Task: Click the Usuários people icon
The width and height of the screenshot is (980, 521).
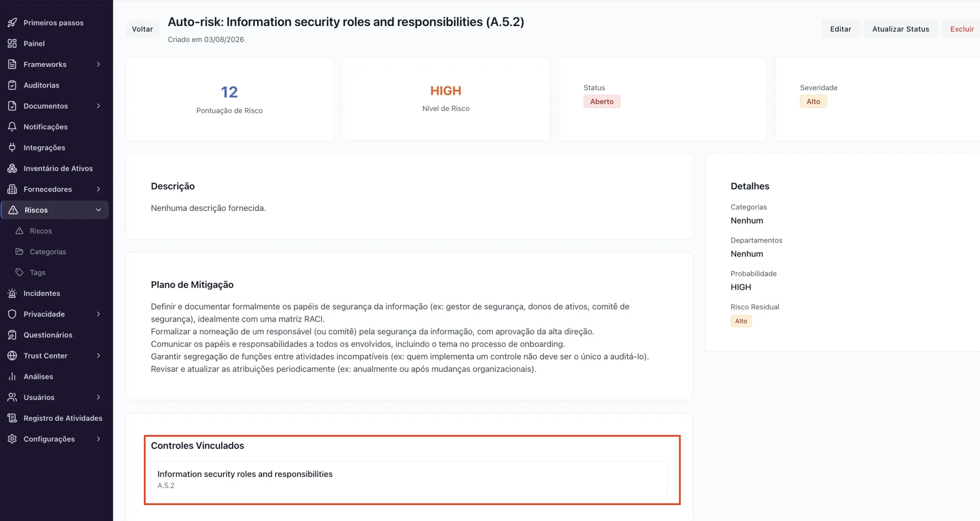Action: (12, 397)
